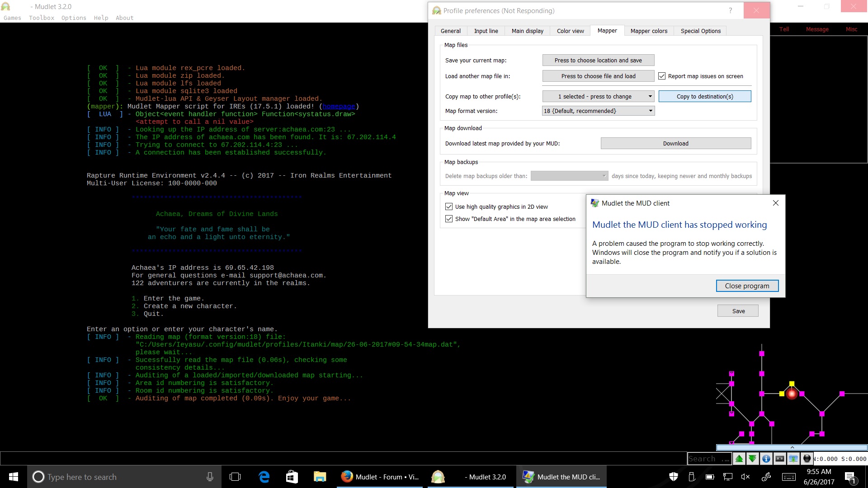Viewport: 868px width, 488px height.
Task: Click the blue folder download logging icon
Action: pyautogui.click(x=793, y=459)
